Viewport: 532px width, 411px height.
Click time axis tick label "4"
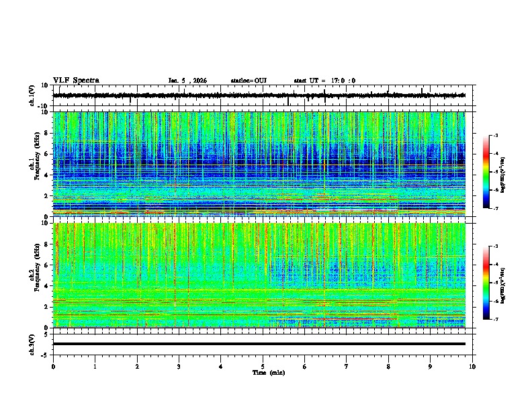coord(221,367)
